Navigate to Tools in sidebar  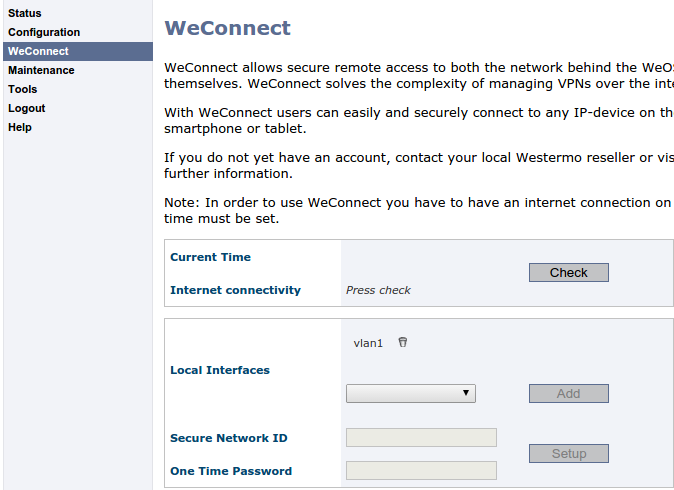[22, 89]
